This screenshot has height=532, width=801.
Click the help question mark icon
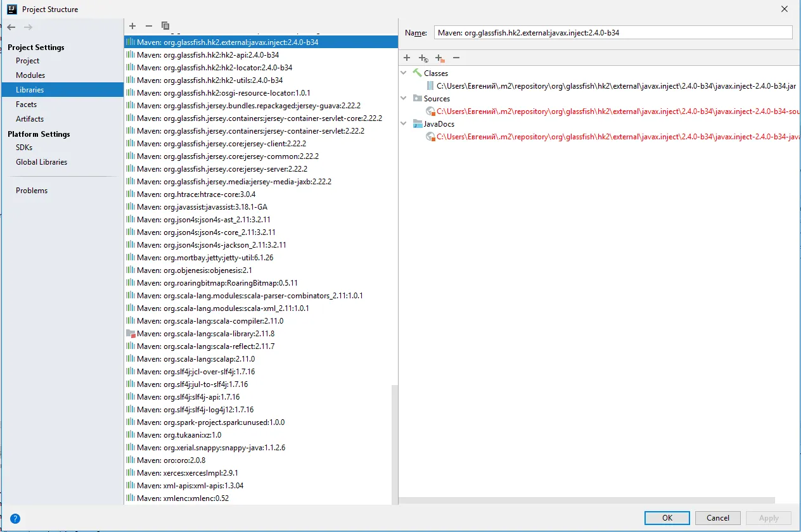pos(15,518)
